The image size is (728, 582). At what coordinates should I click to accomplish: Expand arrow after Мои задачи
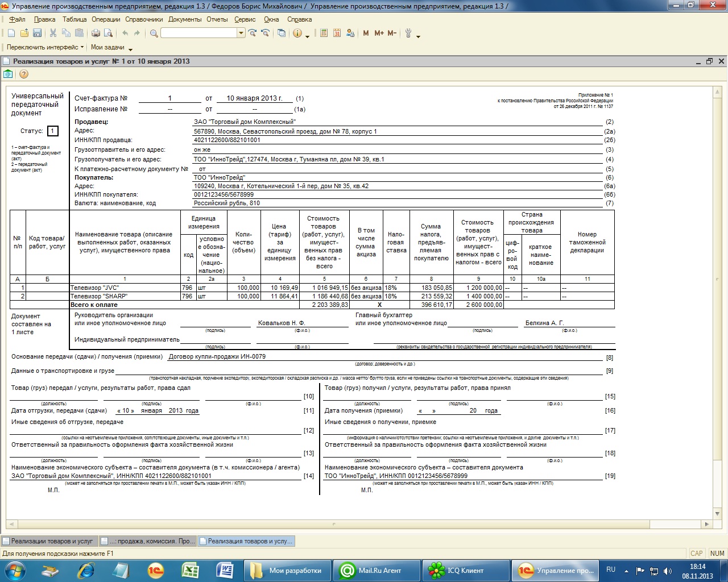click(130, 49)
